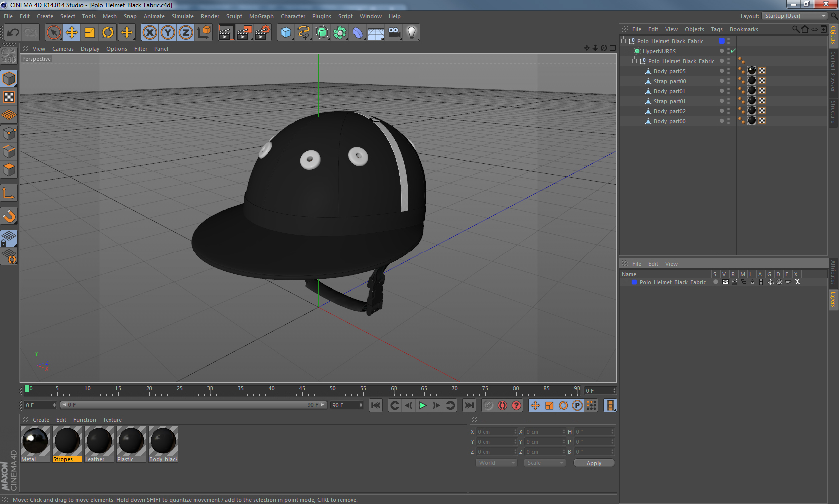Click the Apply button
Image resolution: width=839 pixels, height=504 pixels.
tap(594, 463)
